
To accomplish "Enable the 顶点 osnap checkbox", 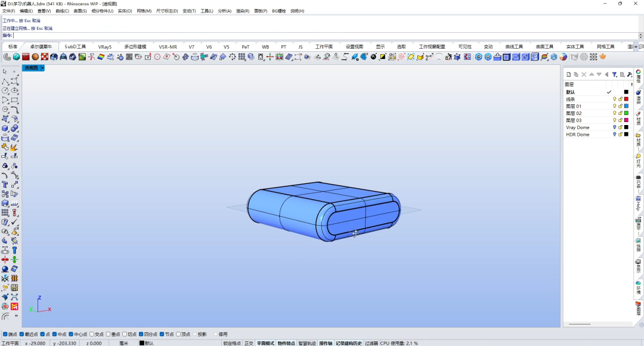I will click(x=178, y=335).
